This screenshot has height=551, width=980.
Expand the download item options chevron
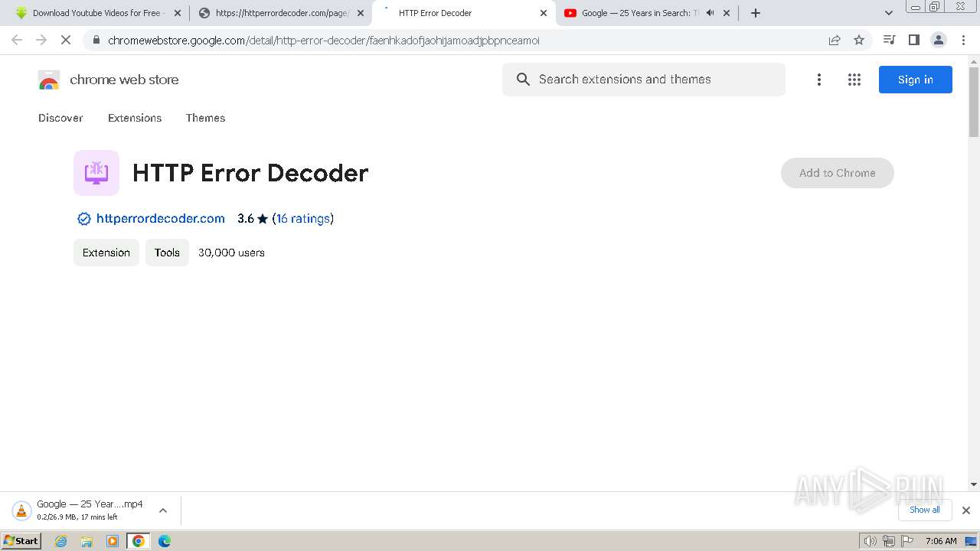(x=163, y=510)
